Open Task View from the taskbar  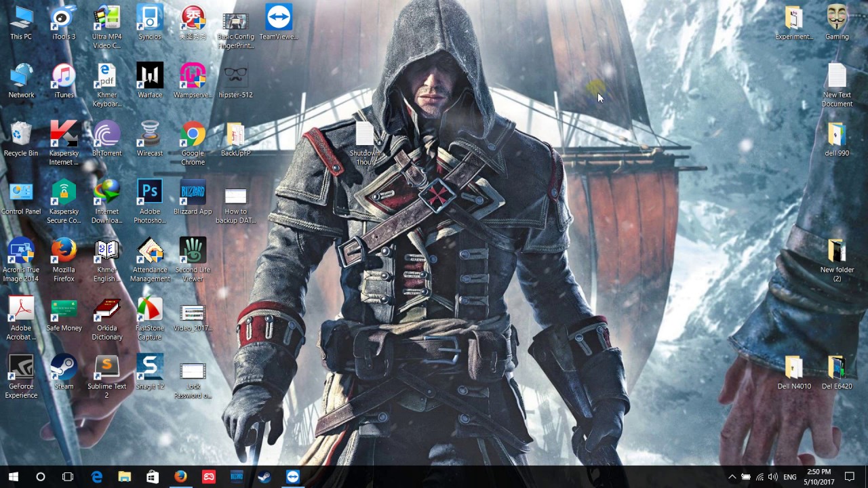tap(68, 477)
